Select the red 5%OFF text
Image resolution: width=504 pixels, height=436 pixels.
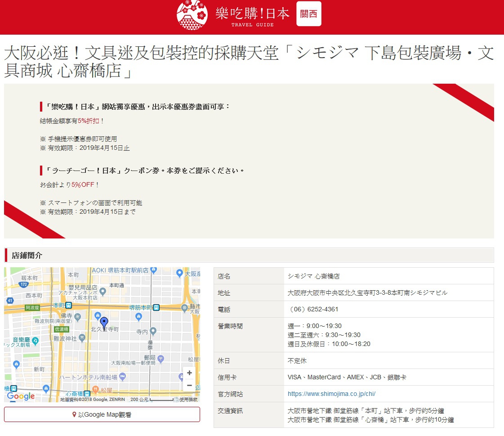click(83, 184)
